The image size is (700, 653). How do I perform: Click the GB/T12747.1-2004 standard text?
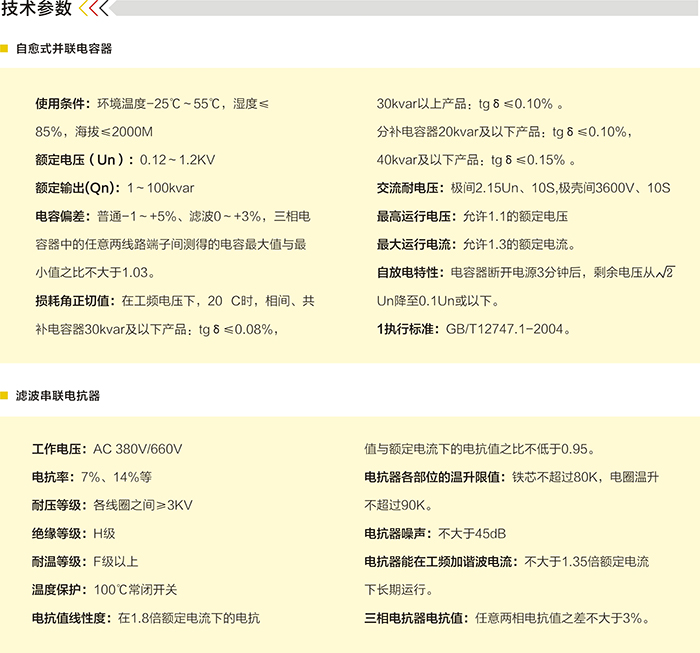click(507, 328)
